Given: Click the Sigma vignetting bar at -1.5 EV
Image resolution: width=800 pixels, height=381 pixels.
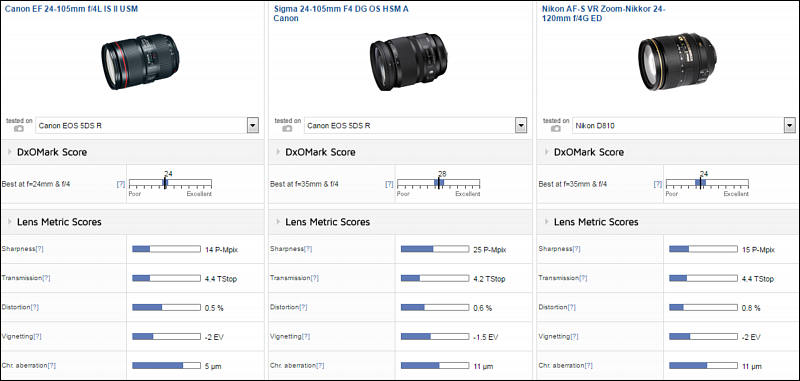Looking at the screenshot, I should pos(435,337).
